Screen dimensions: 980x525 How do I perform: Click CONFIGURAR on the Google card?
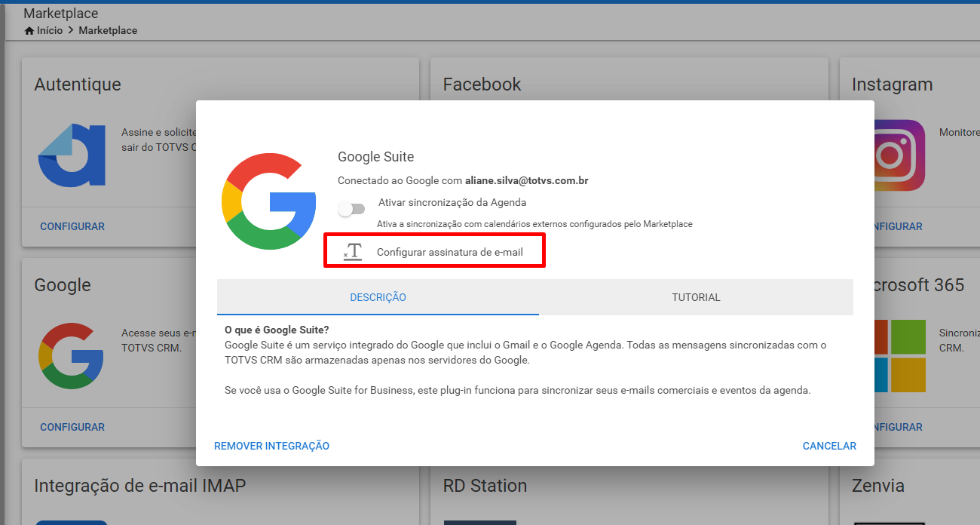pos(72,427)
